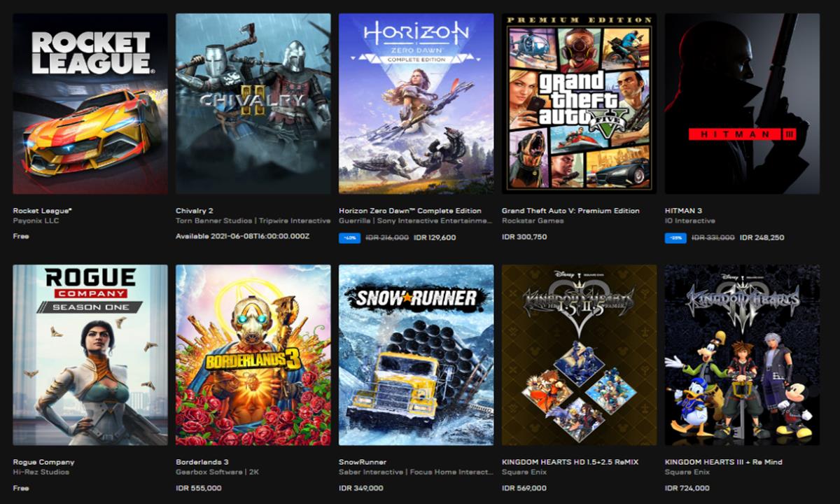The image size is (840, 504).
Task: Select the Borderlands 3 cover art
Action: pyautogui.click(x=253, y=355)
